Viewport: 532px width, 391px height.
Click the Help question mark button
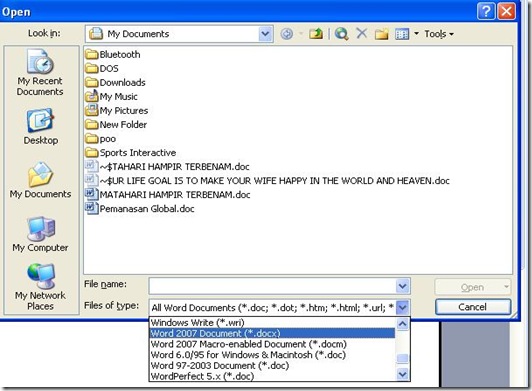click(x=486, y=11)
